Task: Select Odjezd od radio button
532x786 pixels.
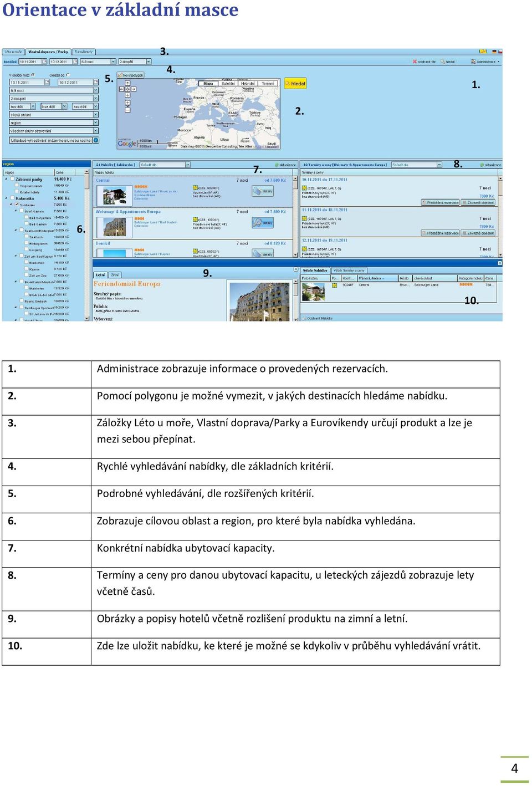Action: [x=68, y=75]
